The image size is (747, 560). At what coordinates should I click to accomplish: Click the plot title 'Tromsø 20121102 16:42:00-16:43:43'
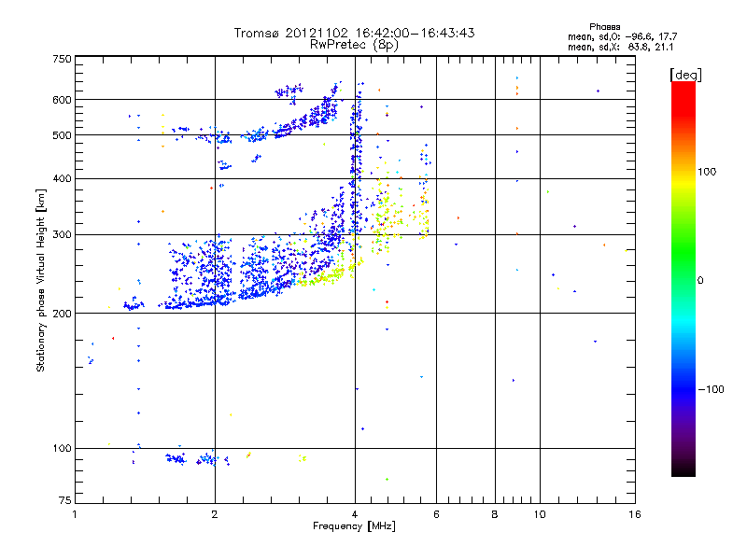click(x=354, y=33)
